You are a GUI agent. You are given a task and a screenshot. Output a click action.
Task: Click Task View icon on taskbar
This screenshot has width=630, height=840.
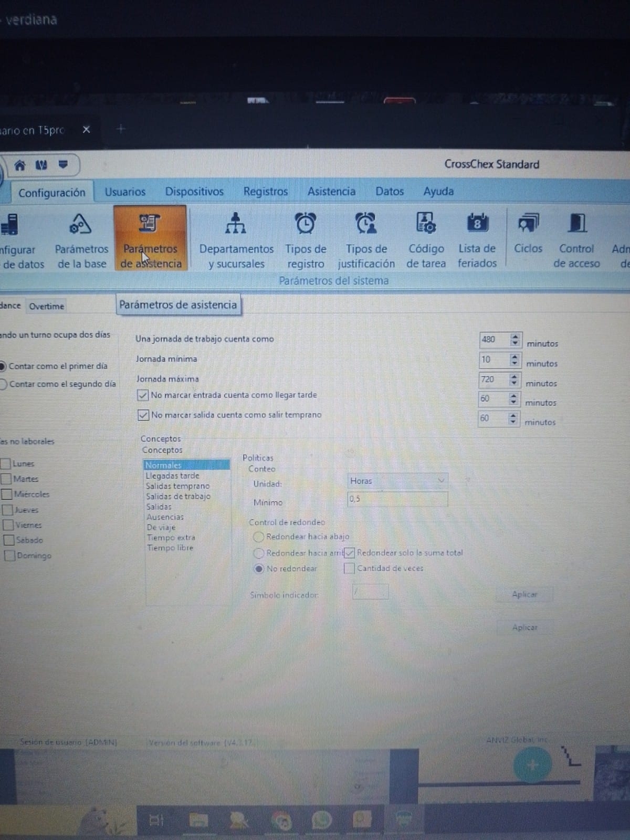pyautogui.click(x=156, y=820)
